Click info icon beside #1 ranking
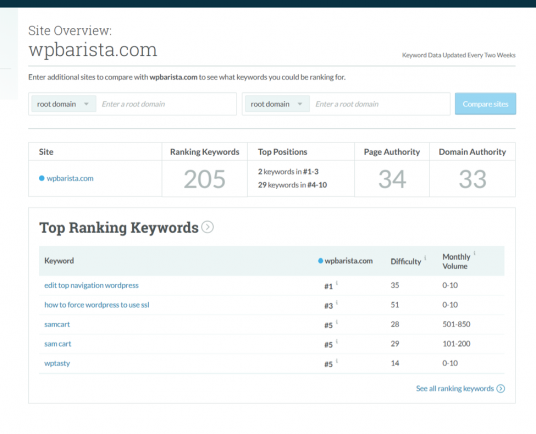The image size is (536, 434). (337, 283)
